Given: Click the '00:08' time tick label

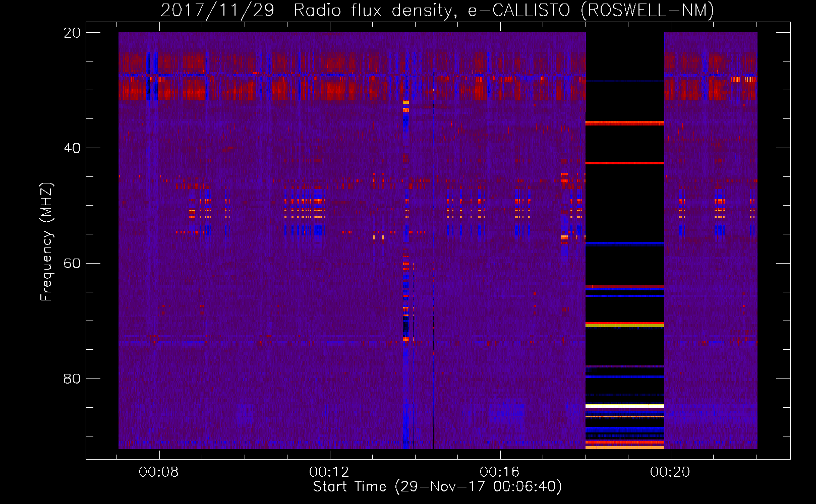Looking at the screenshot, I should 159,472.
